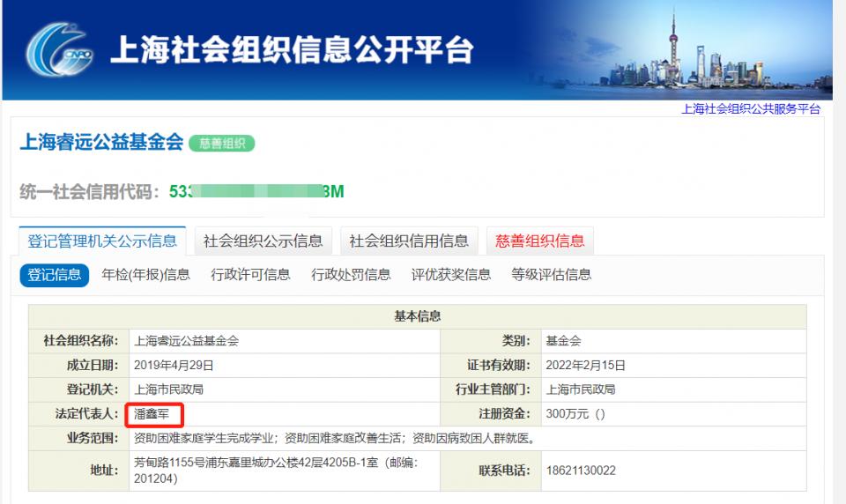Click the 证书有效期 label
The width and height of the screenshot is (846, 504).
[499, 366]
